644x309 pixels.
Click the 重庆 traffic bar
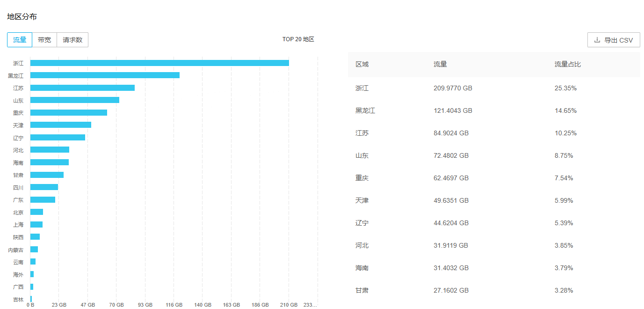(69, 113)
